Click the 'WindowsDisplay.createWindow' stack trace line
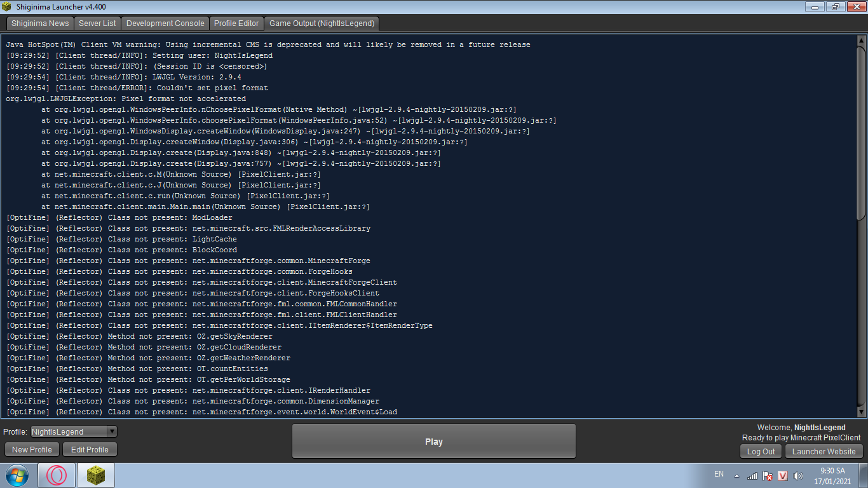Viewport: 868px width, 488px height. tap(286, 132)
